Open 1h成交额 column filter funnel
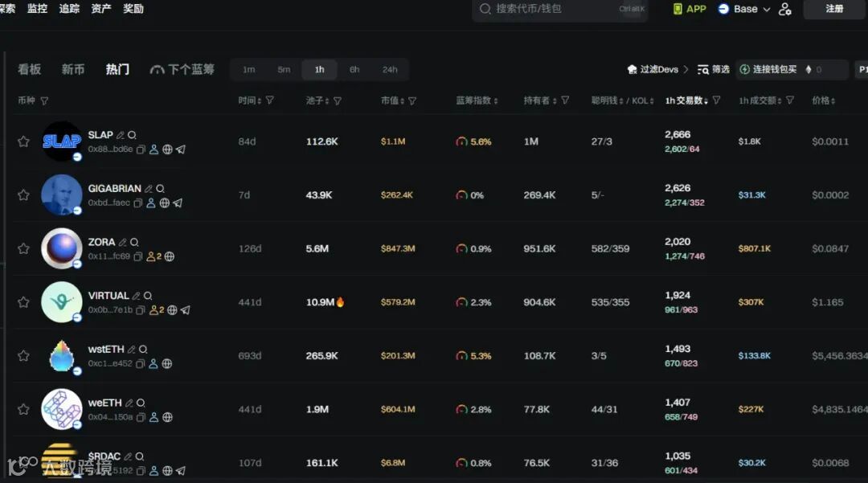This screenshot has height=483, width=868. coord(790,100)
